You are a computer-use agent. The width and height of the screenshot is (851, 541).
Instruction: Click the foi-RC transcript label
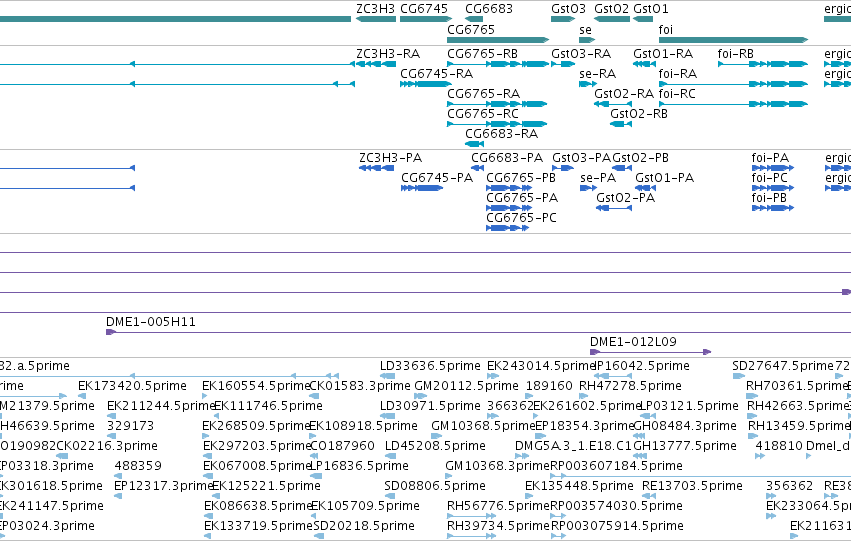tap(677, 94)
